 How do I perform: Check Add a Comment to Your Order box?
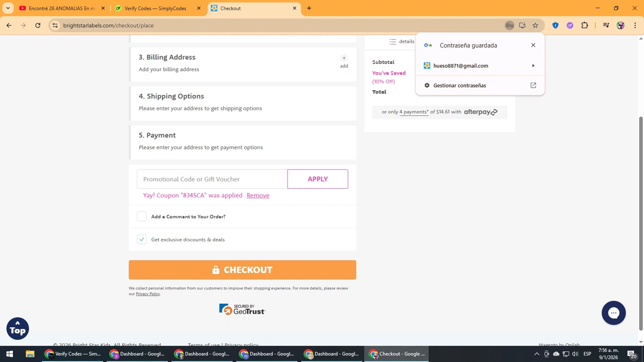(142, 217)
